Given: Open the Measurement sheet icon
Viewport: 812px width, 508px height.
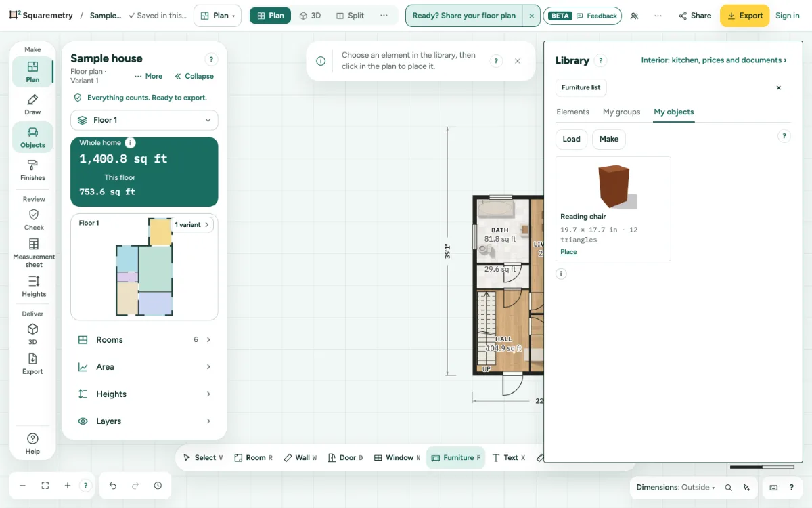Looking at the screenshot, I should [34, 253].
